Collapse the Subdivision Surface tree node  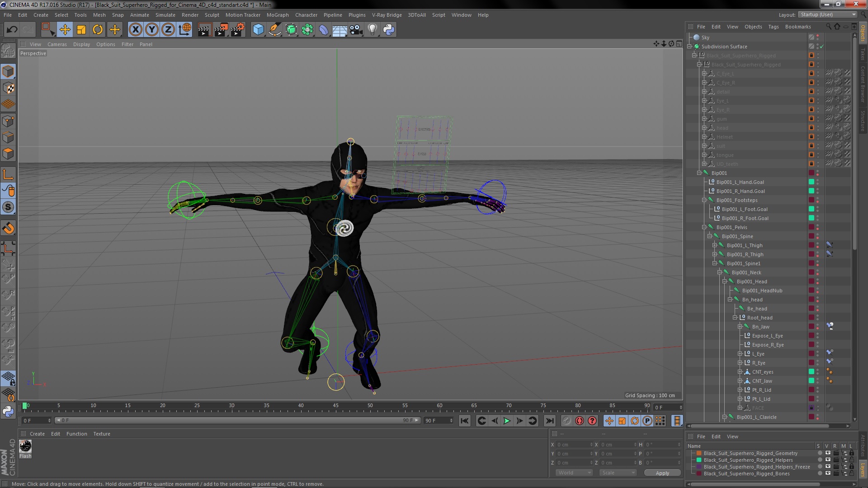[x=689, y=47]
